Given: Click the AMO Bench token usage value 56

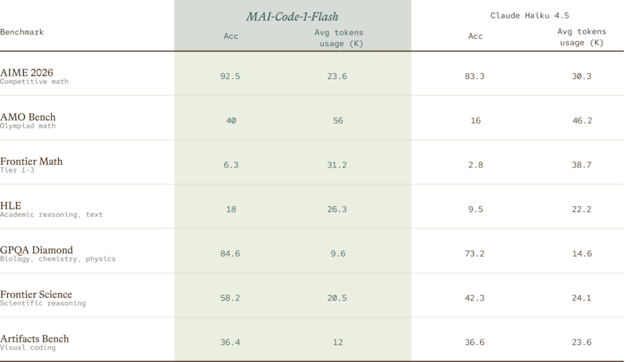Looking at the screenshot, I should pyautogui.click(x=338, y=121).
